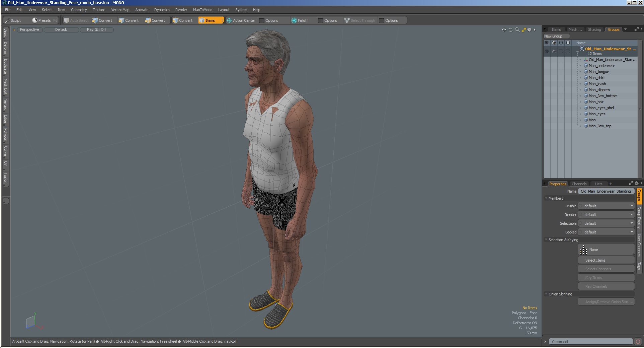Switch to the Shading tab
The width and height of the screenshot is (644, 348).
pos(594,29)
